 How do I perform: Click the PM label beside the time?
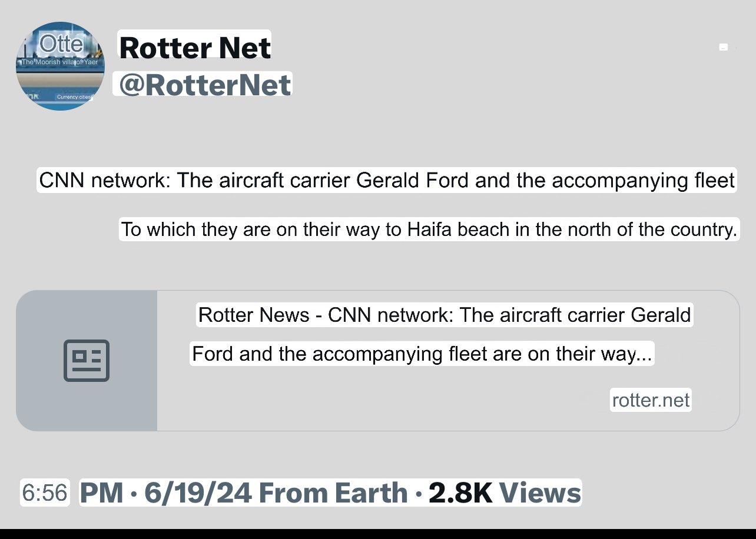point(101,493)
